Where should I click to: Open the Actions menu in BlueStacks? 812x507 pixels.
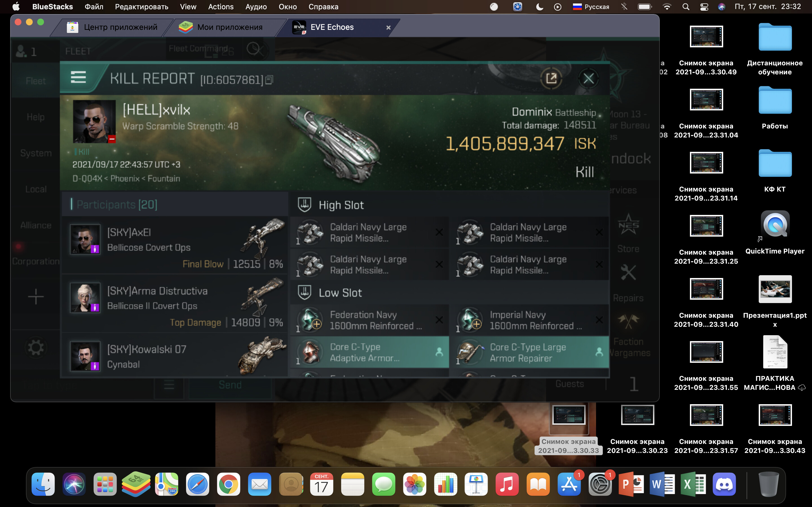220,7
